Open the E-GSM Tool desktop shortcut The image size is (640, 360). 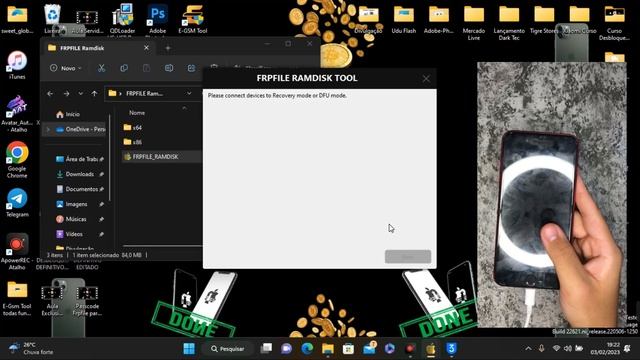click(x=193, y=19)
